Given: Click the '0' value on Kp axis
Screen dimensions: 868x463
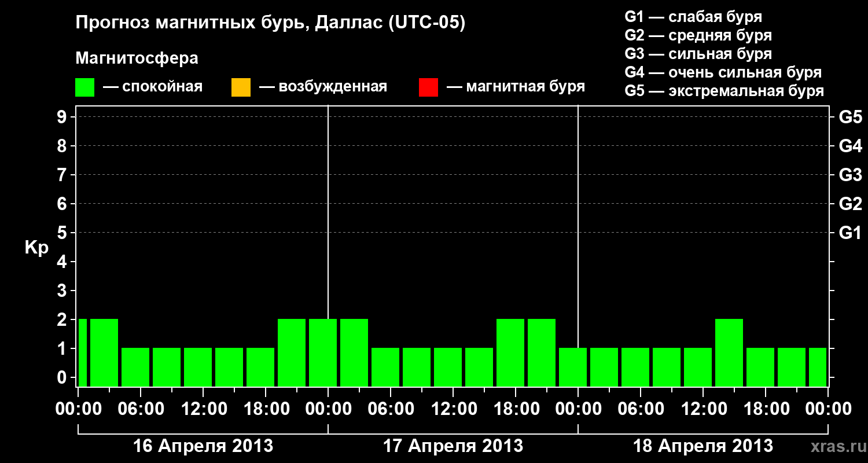Looking at the screenshot, I should tap(63, 378).
